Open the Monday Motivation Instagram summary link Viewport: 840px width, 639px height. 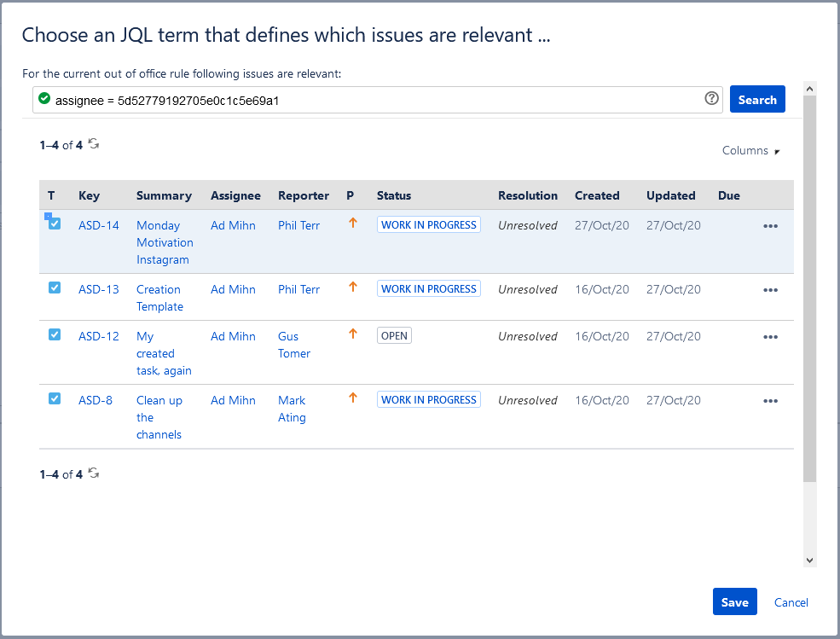coord(165,242)
